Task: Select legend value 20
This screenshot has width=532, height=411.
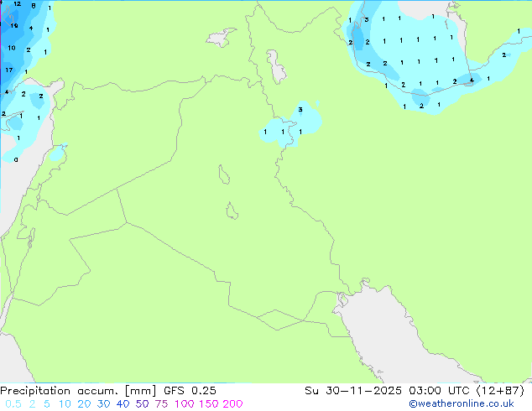Action: pos(84,404)
